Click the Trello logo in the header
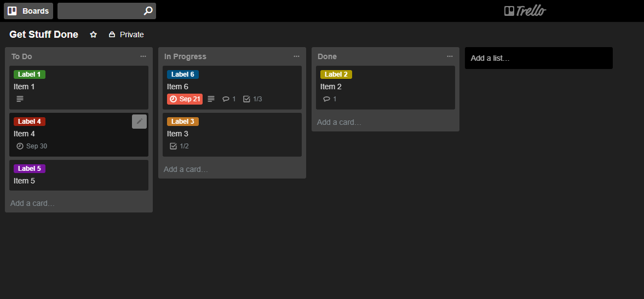 coord(525,11)
